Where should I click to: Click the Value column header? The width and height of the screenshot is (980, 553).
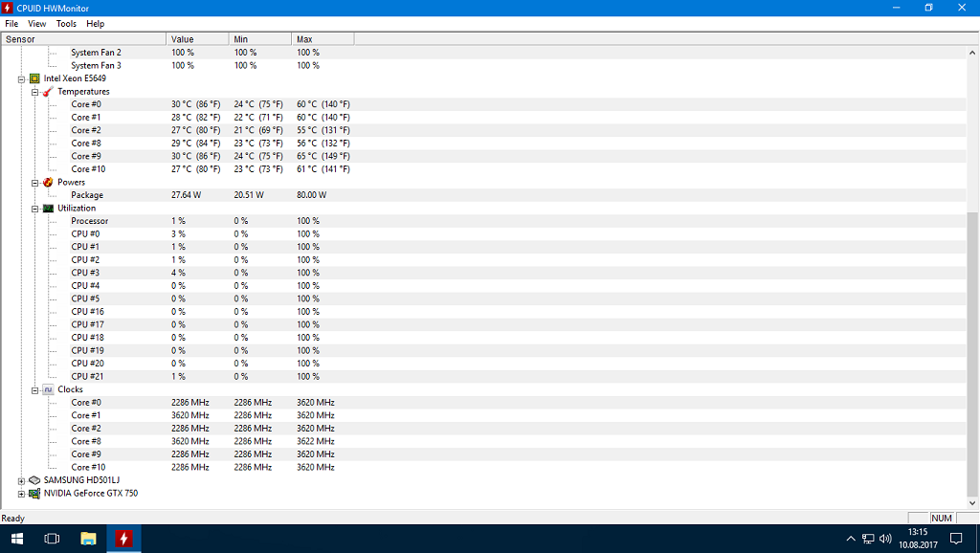(x=197, y=39)
